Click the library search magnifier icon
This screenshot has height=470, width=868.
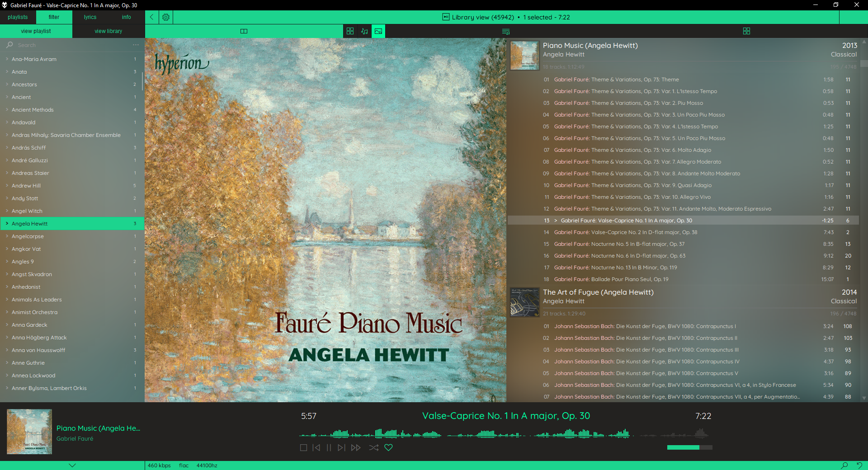click(9, 45)
